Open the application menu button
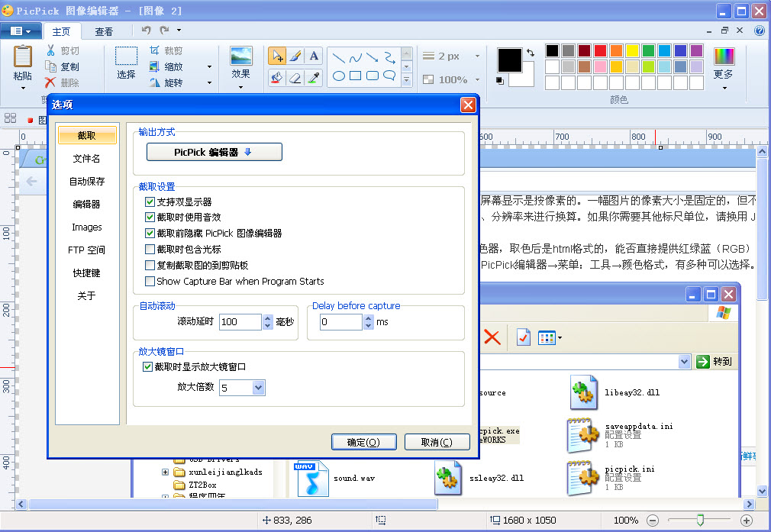This screenshot has width=771, height=532. tap(20, 31)
